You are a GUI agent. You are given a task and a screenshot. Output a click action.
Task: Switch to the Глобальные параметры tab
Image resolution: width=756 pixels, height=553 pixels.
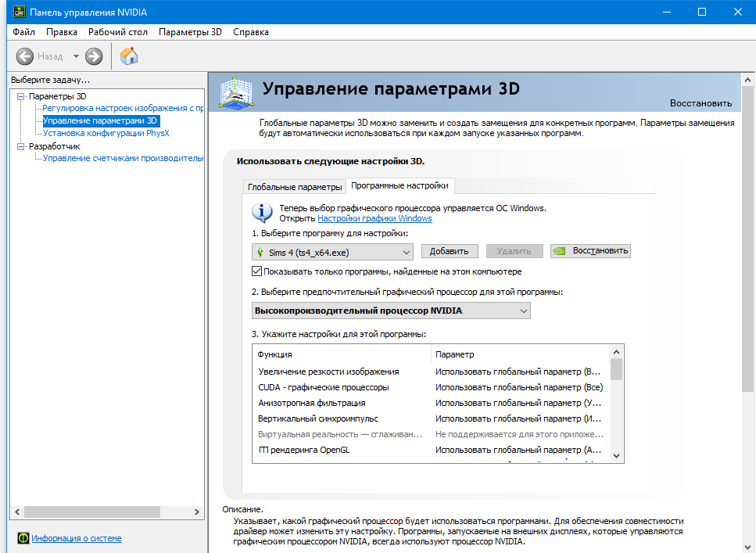click(x=295, y=187)
